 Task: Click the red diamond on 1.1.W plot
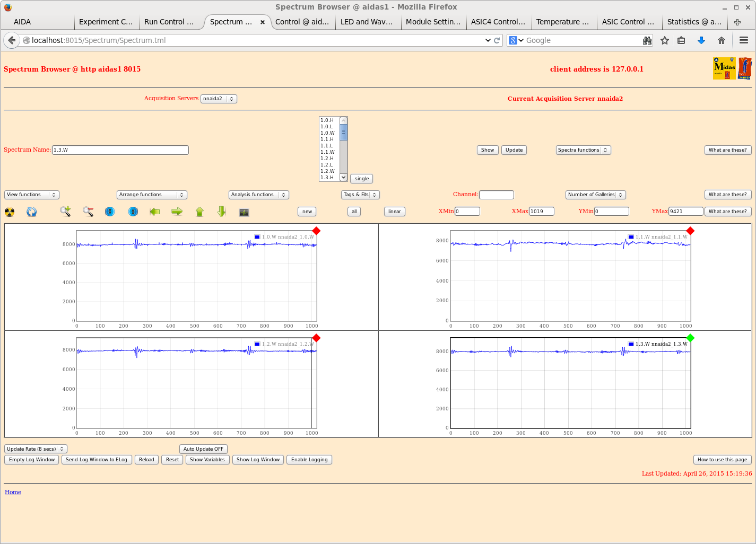tap(690, 231)
